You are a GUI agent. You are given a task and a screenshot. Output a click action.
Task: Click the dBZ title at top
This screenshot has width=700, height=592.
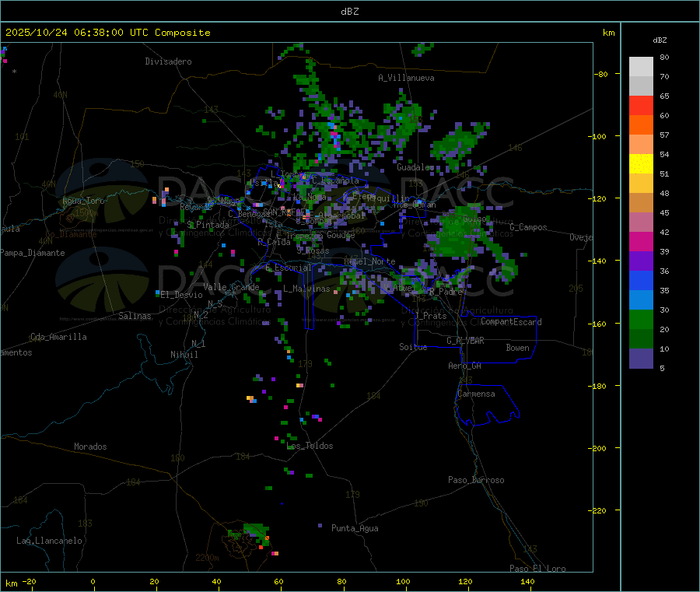pyautogui.click(x=349, y=12)
